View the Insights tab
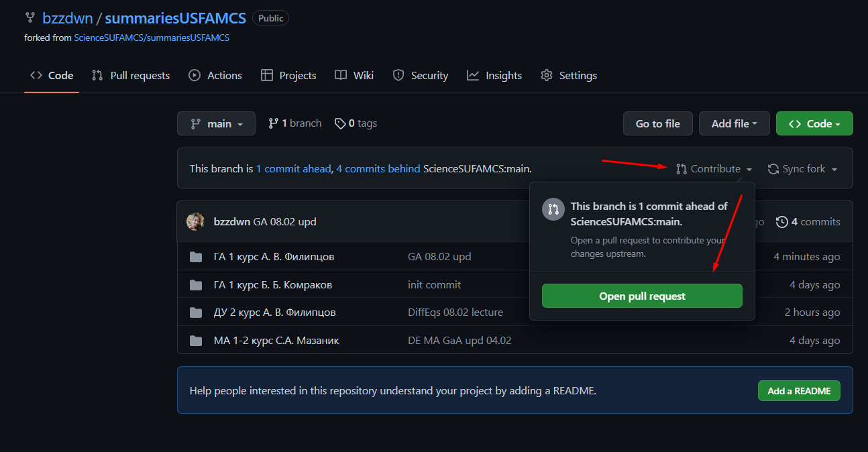868x452 pixels. pos(494,75)
